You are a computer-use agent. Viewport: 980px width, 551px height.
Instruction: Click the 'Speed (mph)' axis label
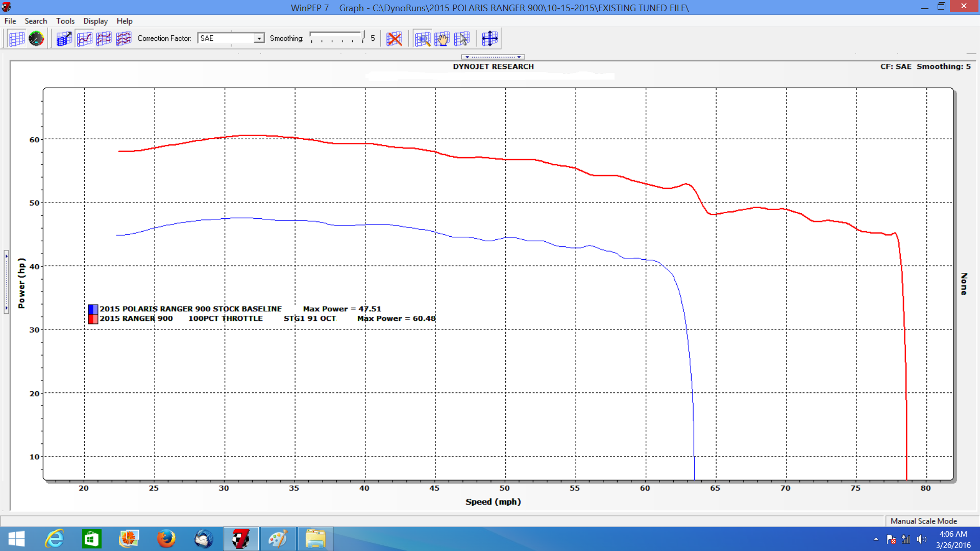tap(493, 502)
